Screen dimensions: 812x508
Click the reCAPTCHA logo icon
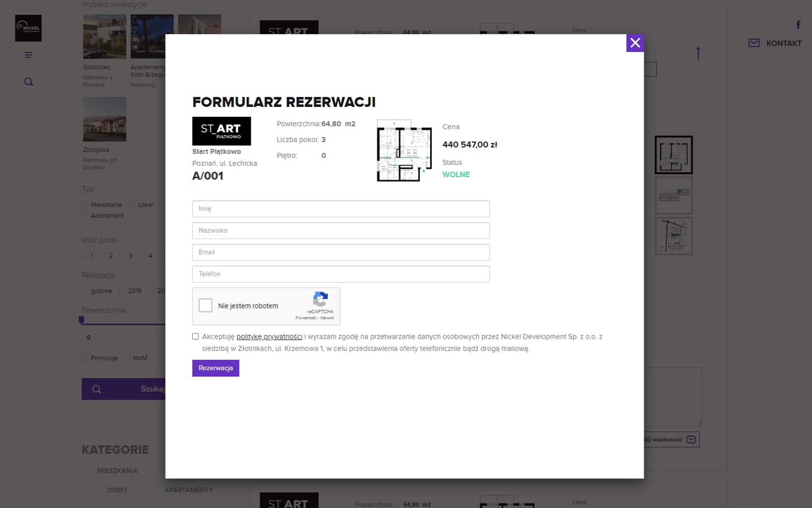(320, 299)
